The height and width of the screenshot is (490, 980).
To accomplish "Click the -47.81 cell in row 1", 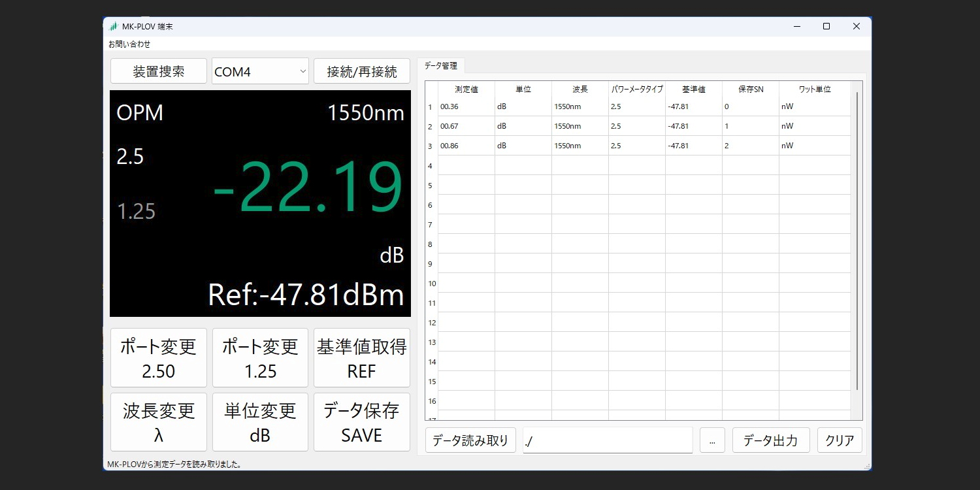I will [694, 106].
